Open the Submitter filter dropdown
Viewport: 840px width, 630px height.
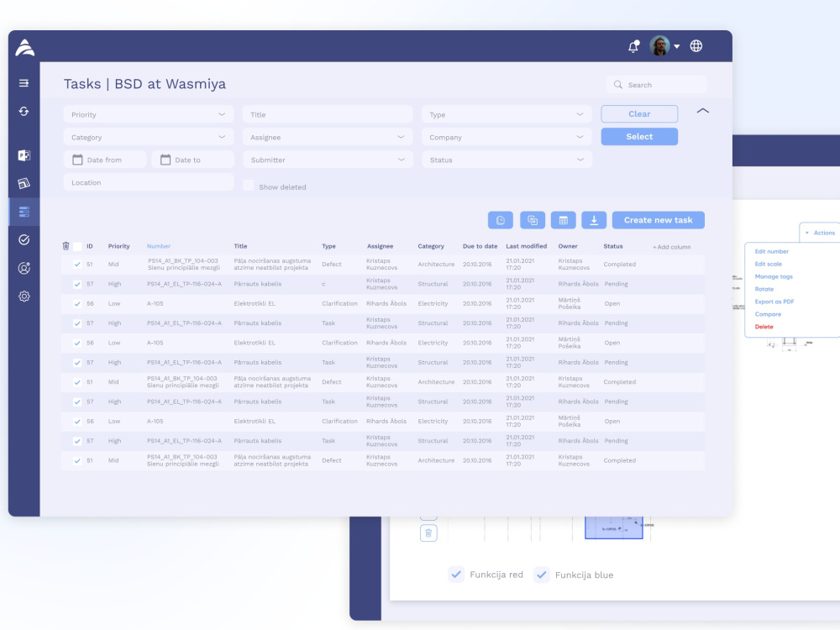pyautogui.click(x=328, y=160)
